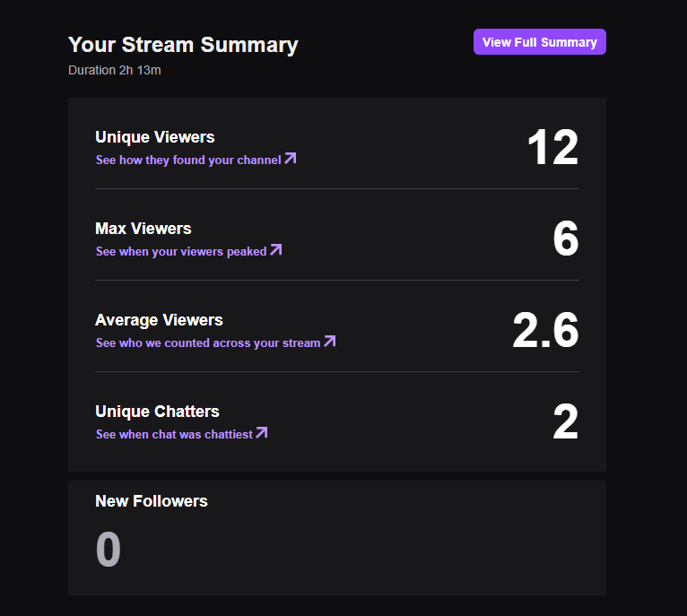Click the New Followers heading
Viewport: 687px width, 616px height.
[x=152, y=500]
